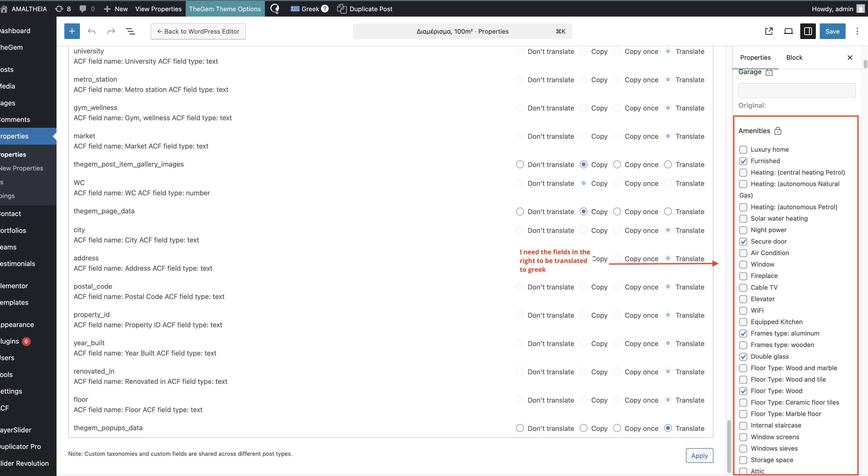The image size is (868, 476).
Task: Open the view post external link icon
Action: (x=769, y=31)
